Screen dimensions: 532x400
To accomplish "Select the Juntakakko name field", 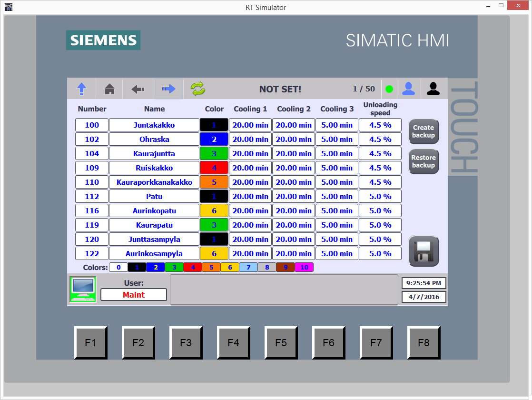I will 154,125.
